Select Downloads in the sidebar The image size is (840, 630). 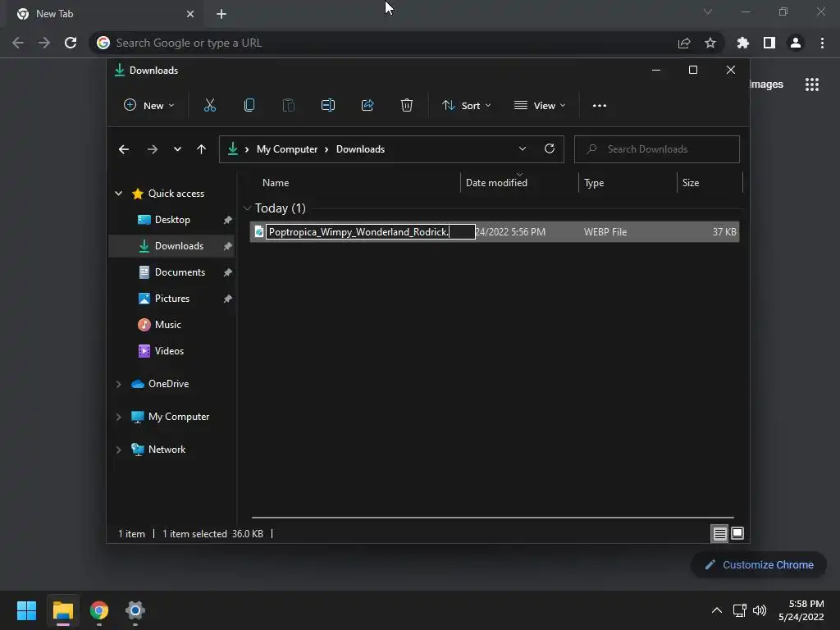click(179, 246)
